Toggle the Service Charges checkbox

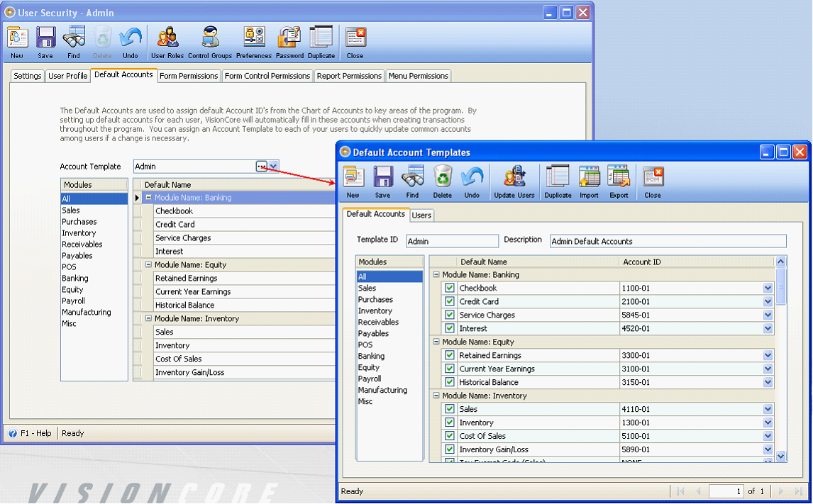pos(450,315)
